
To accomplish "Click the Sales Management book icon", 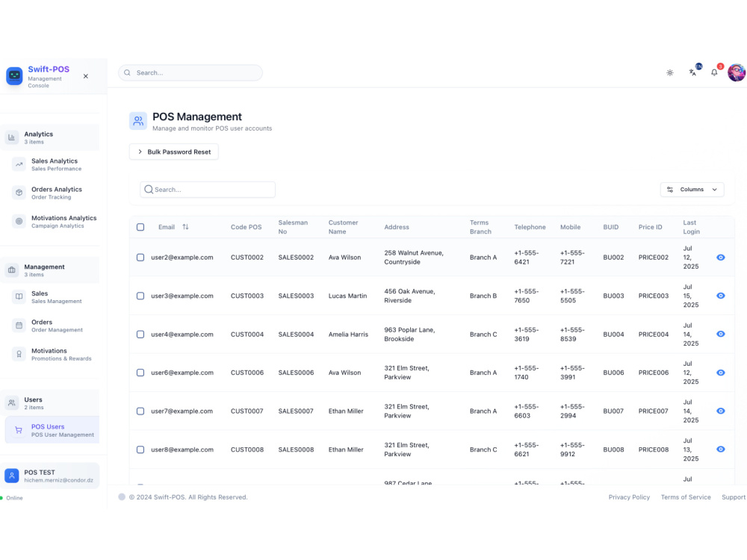I will pyautogui.click(x=19, y=297).
